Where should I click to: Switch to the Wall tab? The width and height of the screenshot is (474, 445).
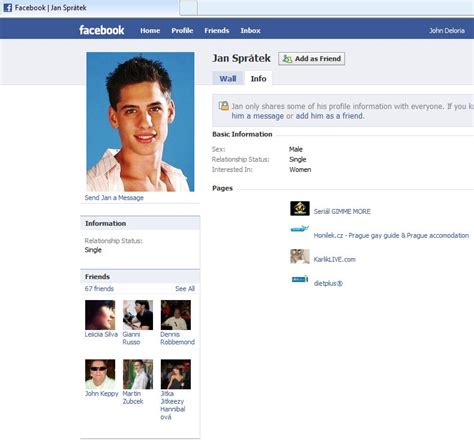[228, 79]
